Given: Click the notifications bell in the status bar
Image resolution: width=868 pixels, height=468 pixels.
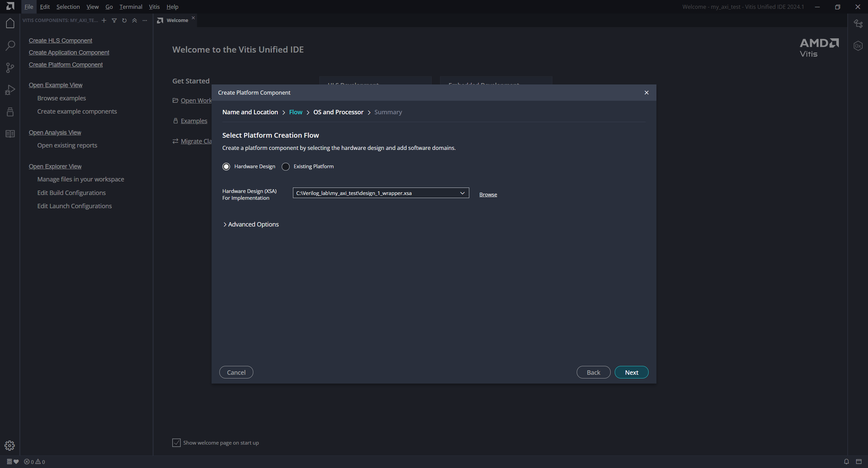Looking at the screenshot, I should tap(846, 462).
